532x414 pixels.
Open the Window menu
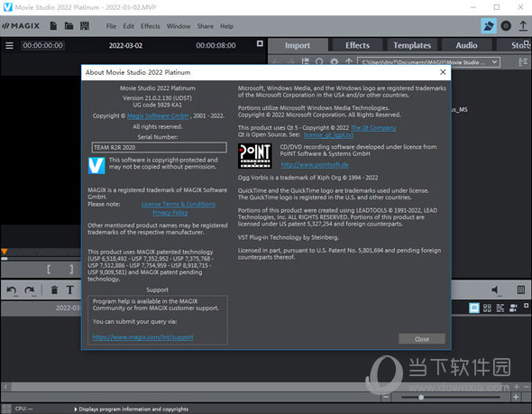pyautogui.click(x=179, y=26)
